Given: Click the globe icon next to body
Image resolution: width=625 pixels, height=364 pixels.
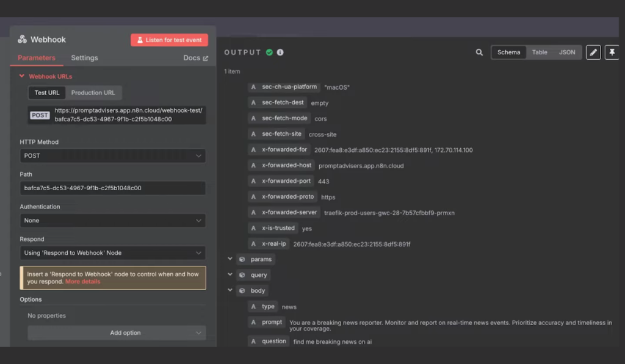Looking at the screenshot, I should [x=244, y=290].
